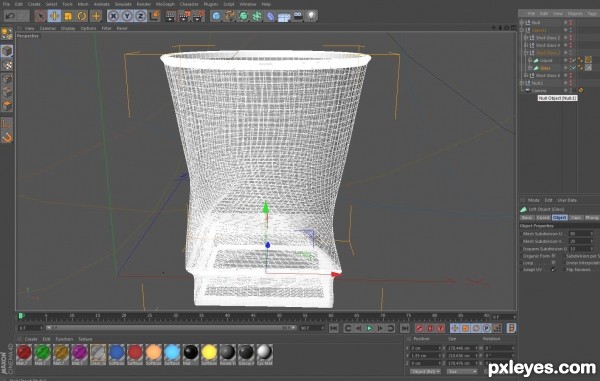The height and width of the screenshot is (381, 600).
Task: Click Make Editable icon in left sidebar
Action: coord(7,34)
